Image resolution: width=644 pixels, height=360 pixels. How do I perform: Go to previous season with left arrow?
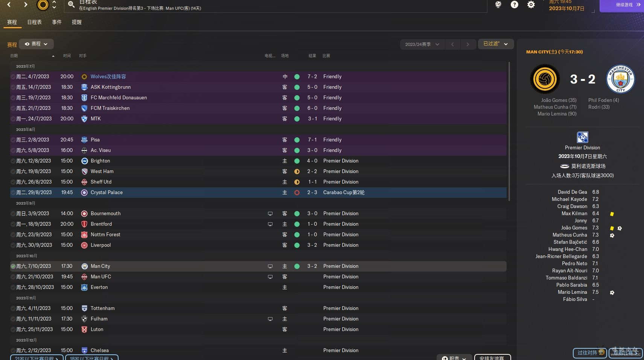click(452, 44)
